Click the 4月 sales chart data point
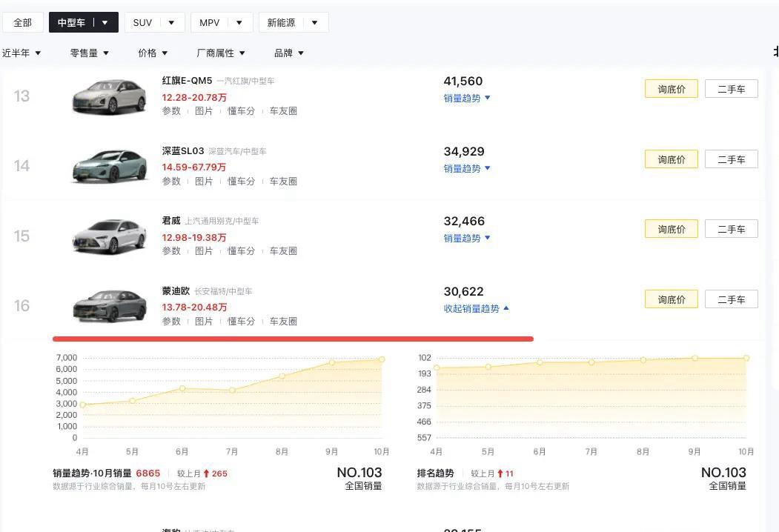Screen dimensions: 779x532 click(82, 405)
